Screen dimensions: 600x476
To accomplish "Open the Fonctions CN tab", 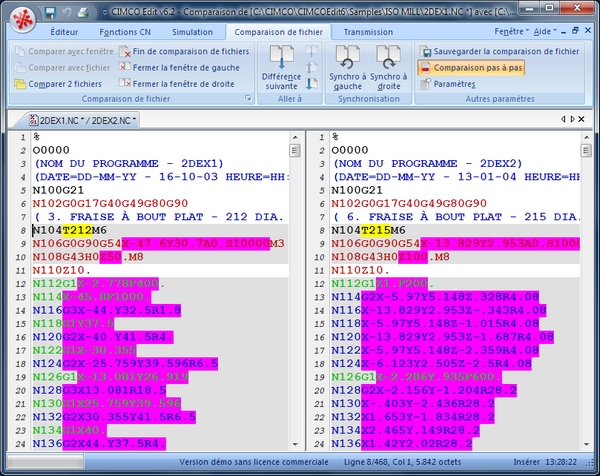I will click(x=125, y=32).
